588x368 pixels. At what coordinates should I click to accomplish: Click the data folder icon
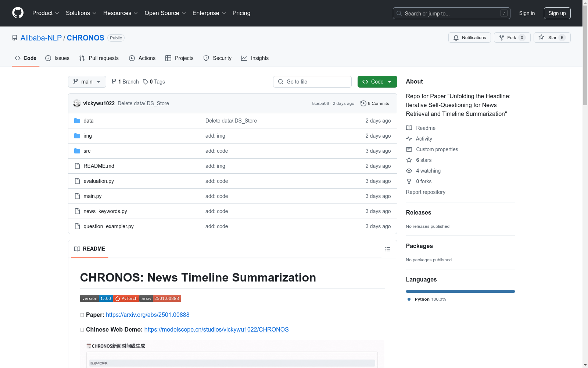pos(77,121)
